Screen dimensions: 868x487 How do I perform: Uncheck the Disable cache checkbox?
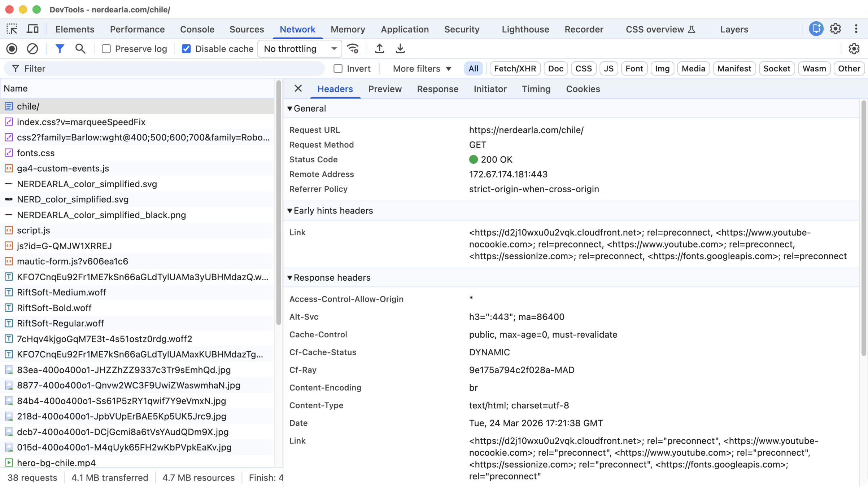click(186, 49)
